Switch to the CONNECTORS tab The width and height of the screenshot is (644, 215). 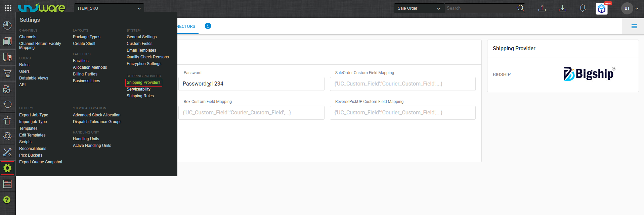(x=186, y=26)
